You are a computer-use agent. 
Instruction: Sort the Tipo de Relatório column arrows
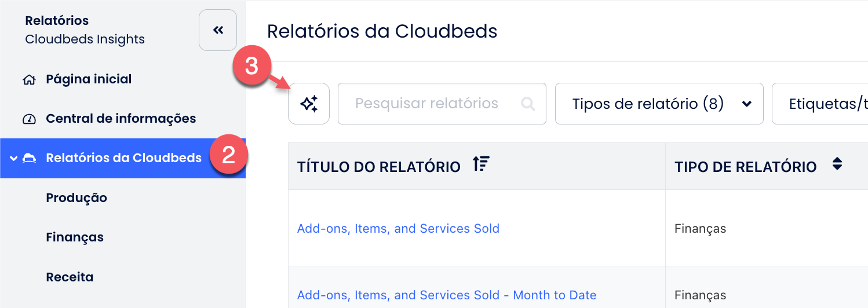tap(837, 164)
